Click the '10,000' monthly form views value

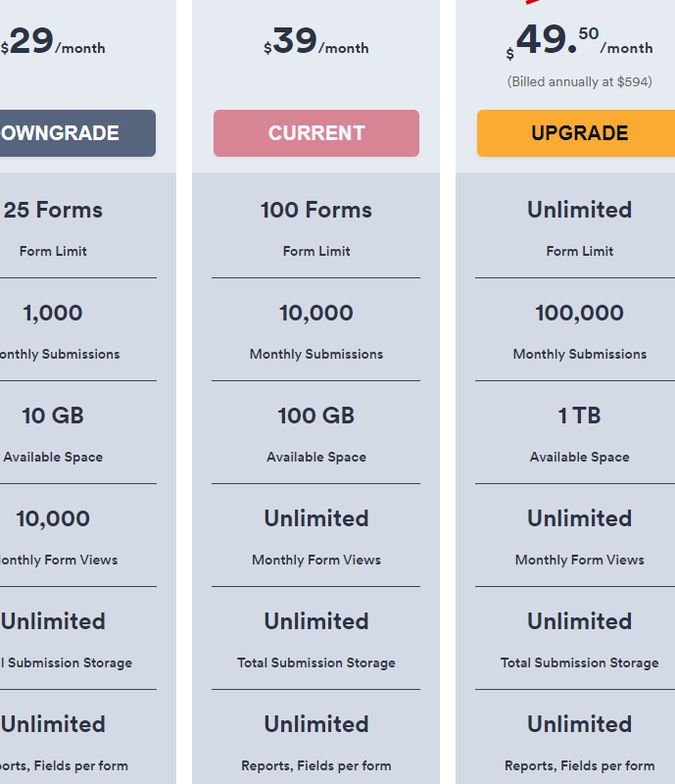click(53, 518)
